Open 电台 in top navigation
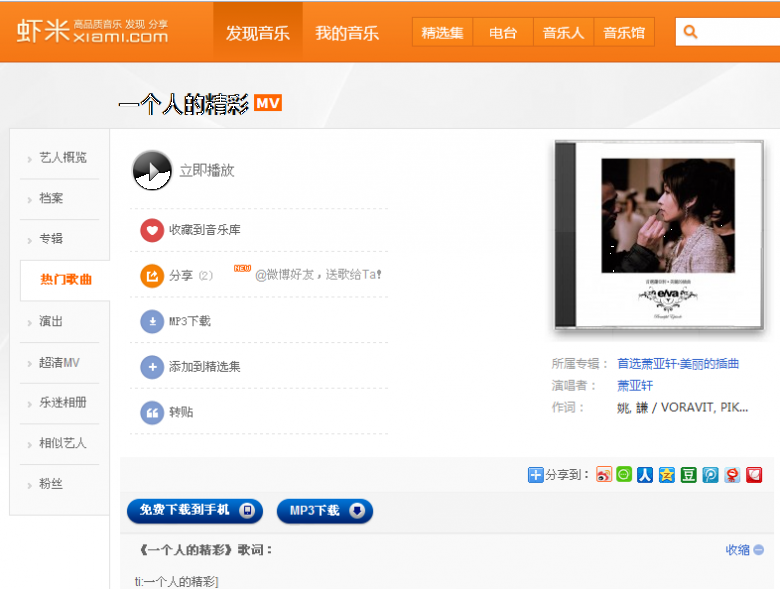Image resolution: width=780 pixels, height=589 pixels. (503, 33)
